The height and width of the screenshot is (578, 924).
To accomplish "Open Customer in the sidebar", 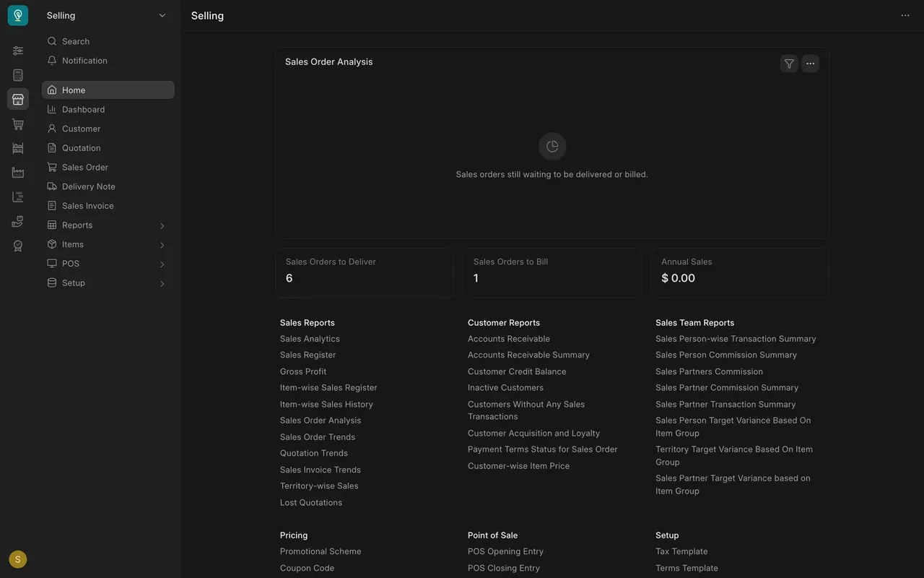I will pyautogui.click(x=108, y=129).
